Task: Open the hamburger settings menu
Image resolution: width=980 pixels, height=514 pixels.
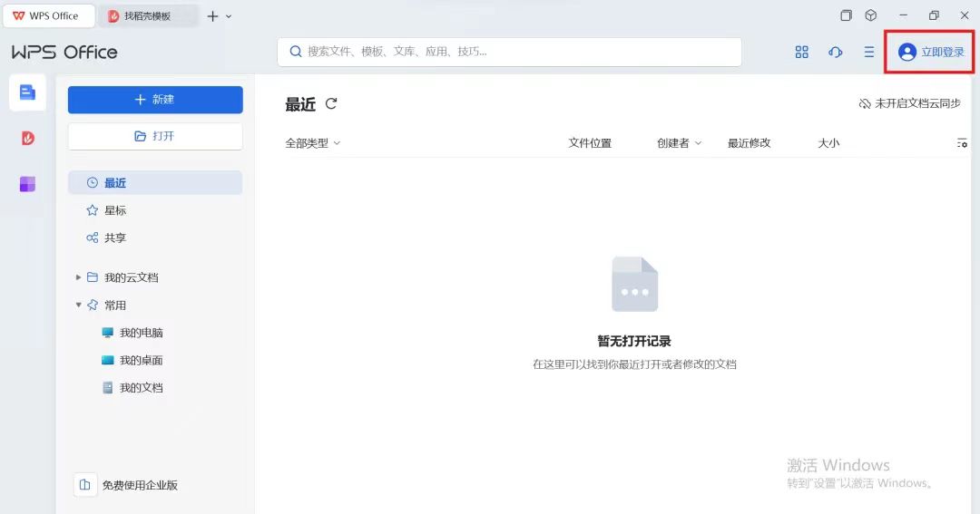Action: tap(868, 53)
